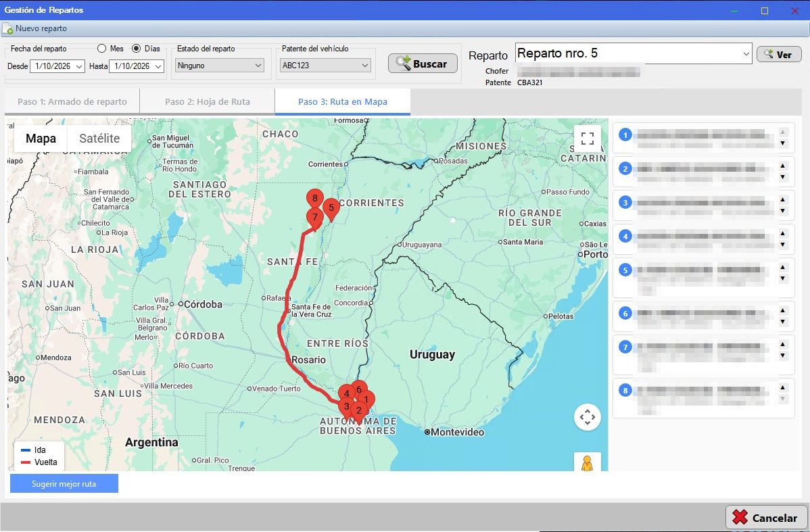Screen dimensions: 810x532
Task: Move stop 5 up with its arrow
Action: (x=783, y=267)
